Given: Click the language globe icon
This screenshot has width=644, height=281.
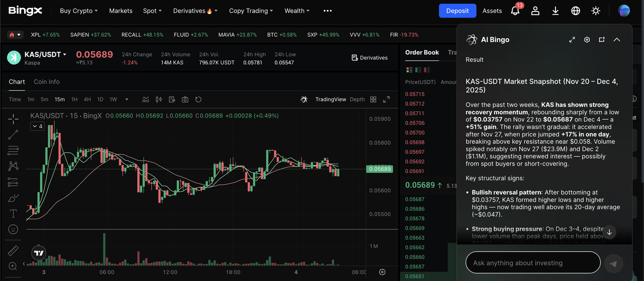Looking at the screenshot, I should pos(576,11).
